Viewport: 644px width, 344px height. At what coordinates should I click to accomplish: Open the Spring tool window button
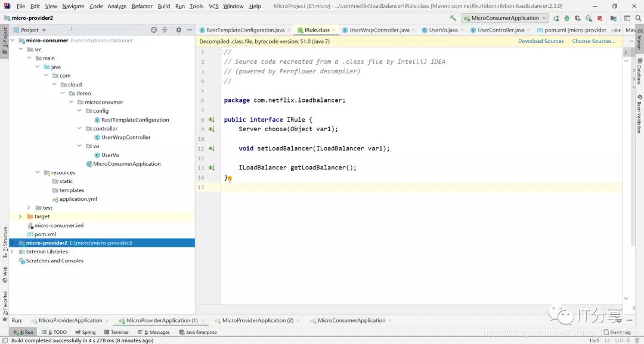(x=85, y=332)
